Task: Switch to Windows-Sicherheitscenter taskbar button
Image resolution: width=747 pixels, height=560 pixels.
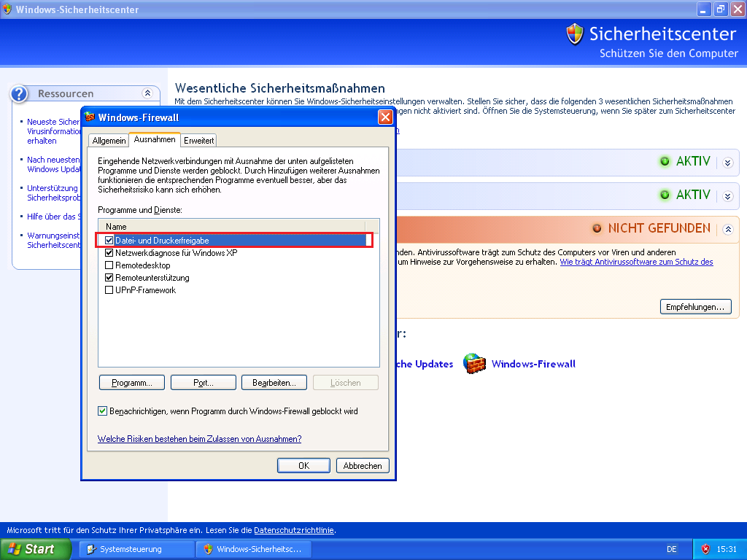Action: coord(254,549)
